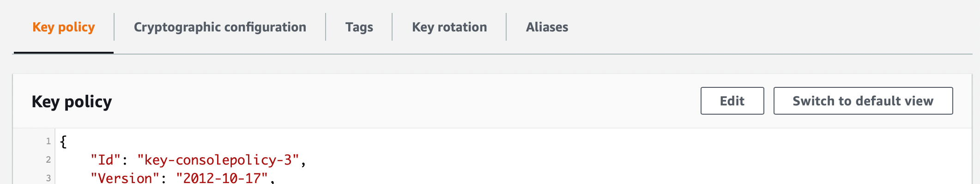Click the "key-consolepolicy-3" string value

click(x=218, y=160)
